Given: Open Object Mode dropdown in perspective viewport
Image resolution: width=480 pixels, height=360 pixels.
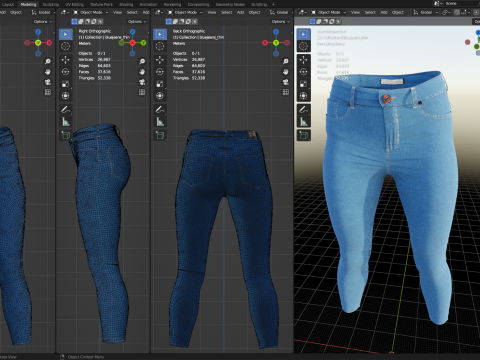Looking at the screenshot, I should (329, 12).
